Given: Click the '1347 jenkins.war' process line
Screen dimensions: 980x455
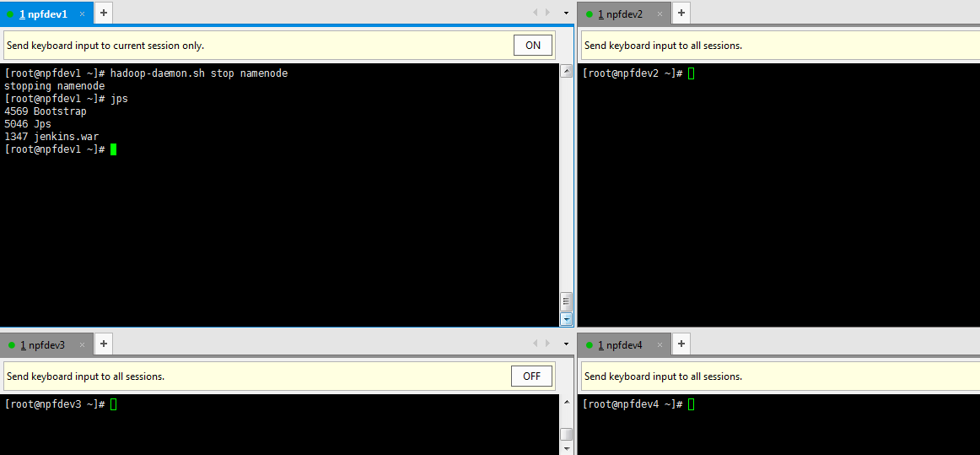Looking at the screenshot, I should point(51,137).
